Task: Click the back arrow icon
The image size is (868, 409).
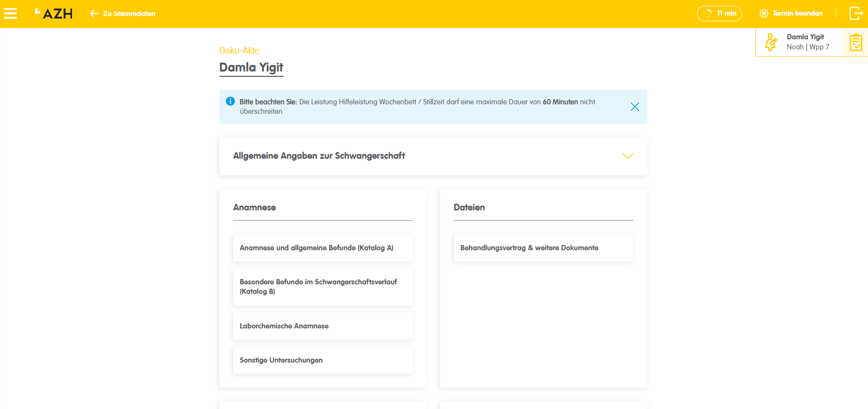Action: coord(94,14)
